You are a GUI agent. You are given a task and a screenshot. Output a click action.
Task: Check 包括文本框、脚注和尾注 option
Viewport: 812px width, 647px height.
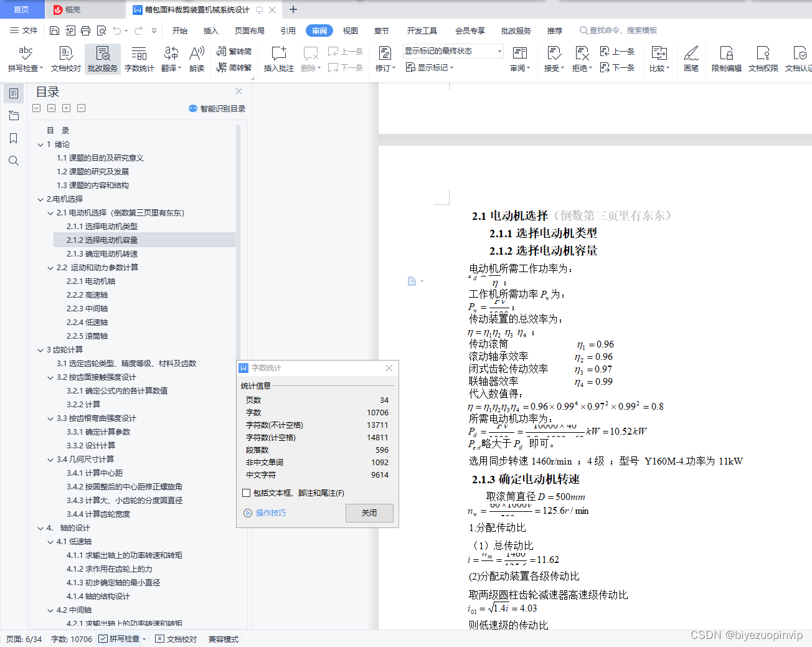pyautogui.click(x=247, y=493)
